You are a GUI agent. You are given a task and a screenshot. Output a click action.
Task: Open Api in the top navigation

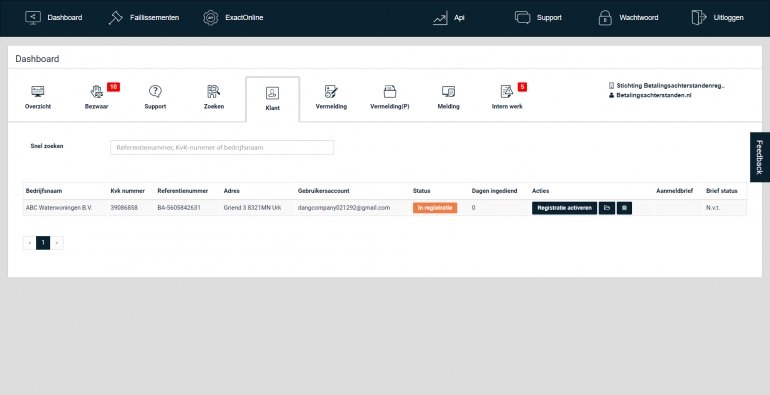(x=449, y=18)
